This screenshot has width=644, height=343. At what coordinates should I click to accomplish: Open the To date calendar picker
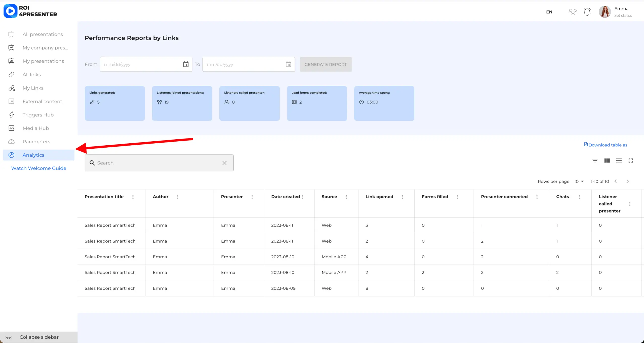288,64
